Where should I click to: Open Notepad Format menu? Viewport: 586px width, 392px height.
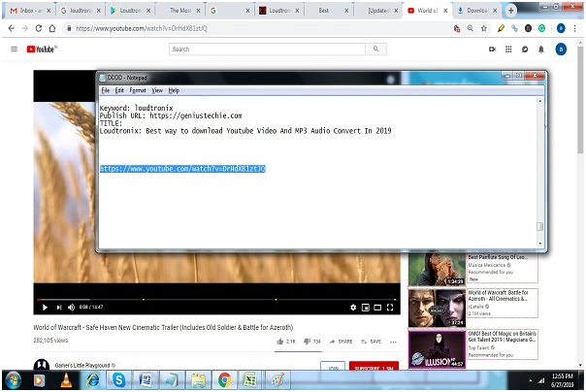click(138, 90)
